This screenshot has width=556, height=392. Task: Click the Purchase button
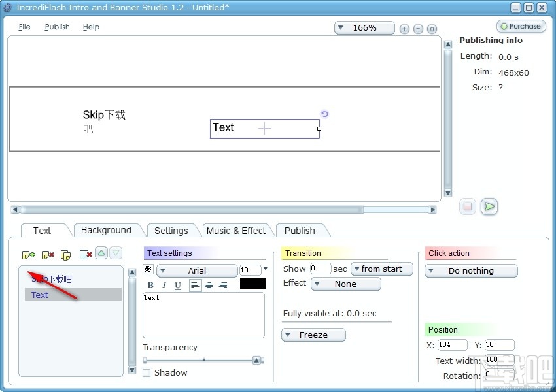[521, 26]
